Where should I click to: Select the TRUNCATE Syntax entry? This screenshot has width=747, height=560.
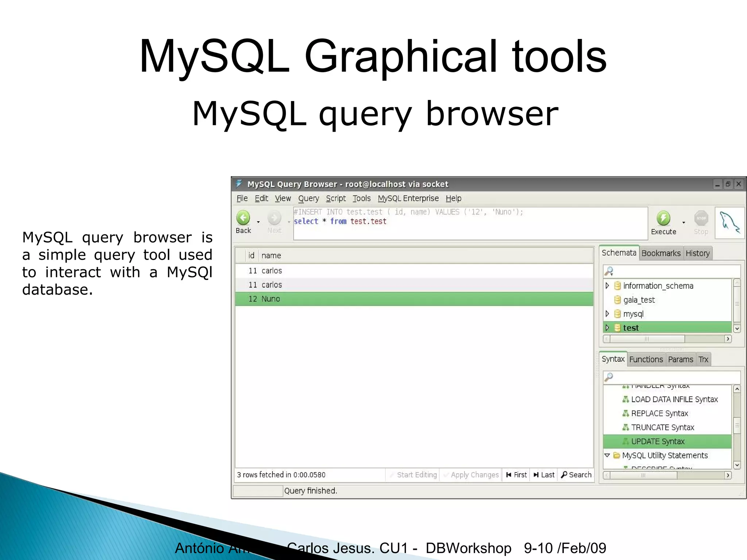[x=667, y=427]
